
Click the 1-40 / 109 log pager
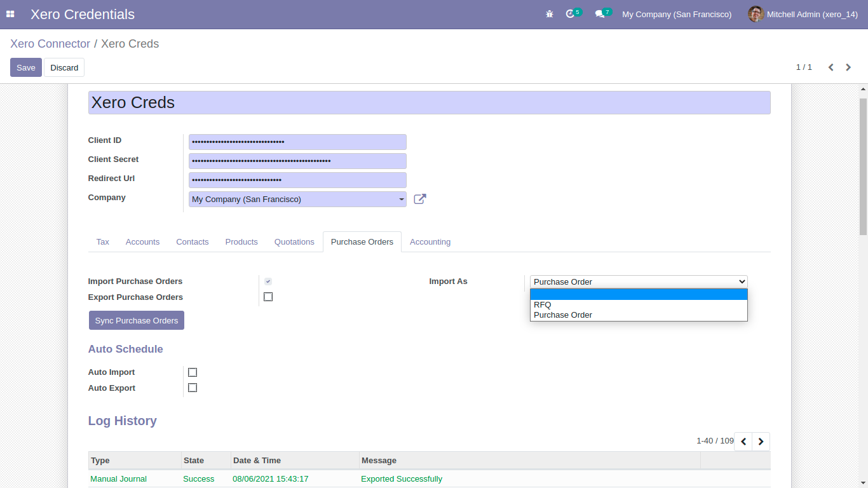coord(715,441)
